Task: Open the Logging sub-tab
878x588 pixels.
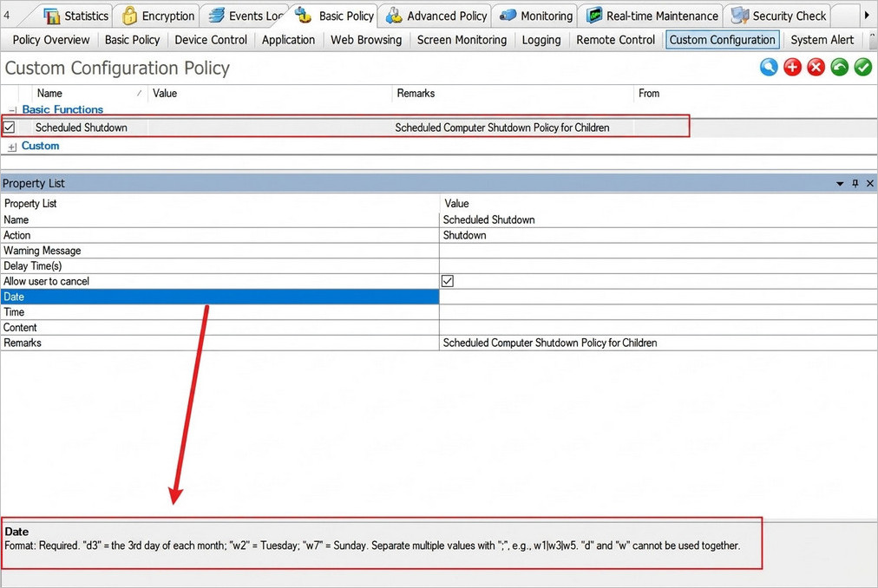Action: 541,40
